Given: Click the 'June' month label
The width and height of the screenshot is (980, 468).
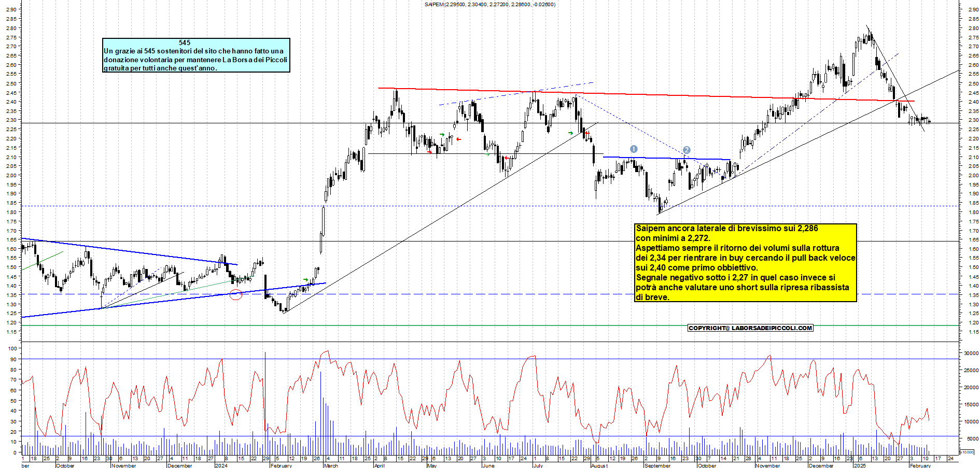Looking at the screenshot, I should click(x=488, y=465).
